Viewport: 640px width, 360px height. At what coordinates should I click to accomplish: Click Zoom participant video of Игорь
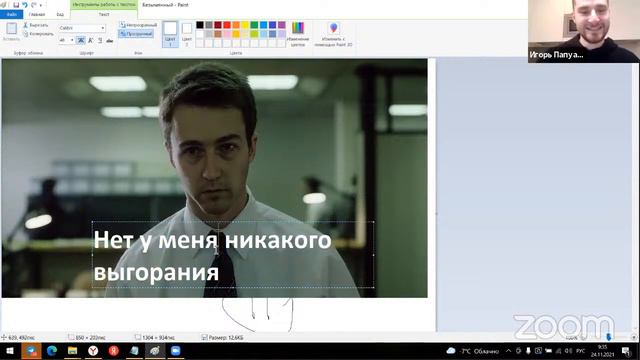coord(584,31)
